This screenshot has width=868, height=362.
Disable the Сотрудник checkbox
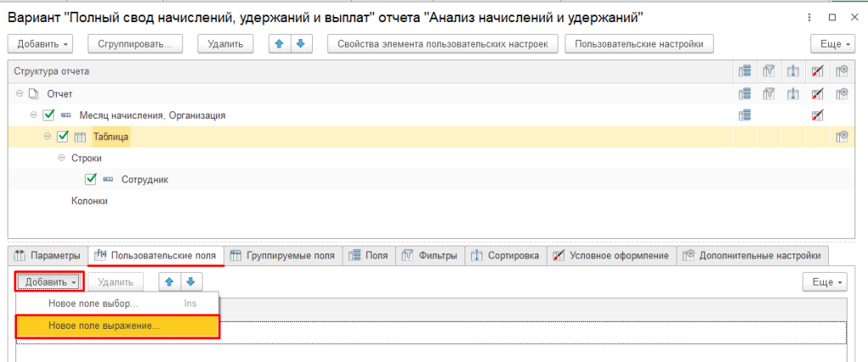(91, 179)
